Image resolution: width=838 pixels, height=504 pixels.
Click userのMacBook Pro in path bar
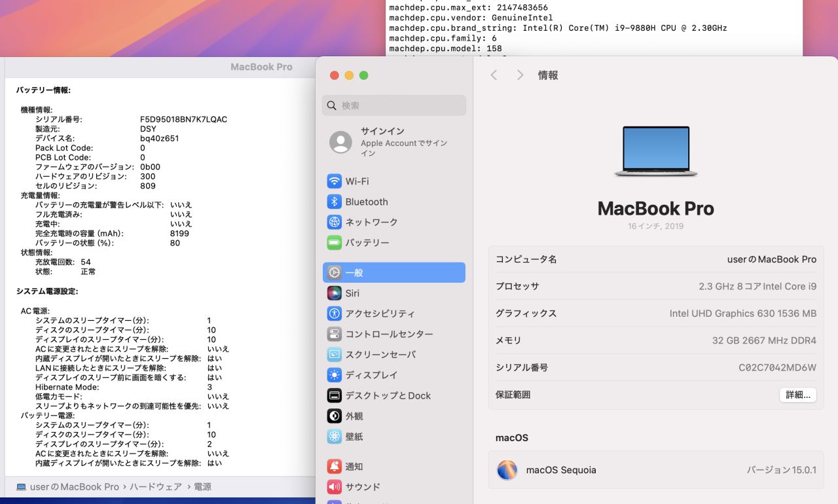click(75, 487)
